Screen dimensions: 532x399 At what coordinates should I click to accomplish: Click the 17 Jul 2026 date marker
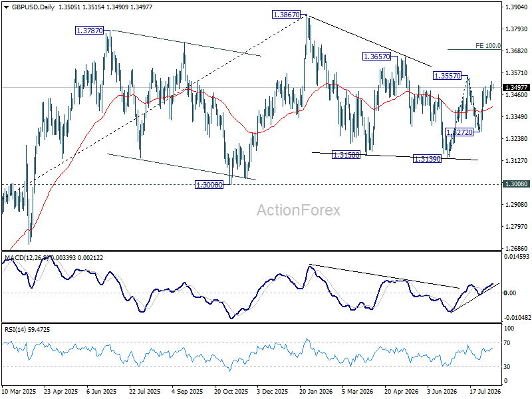click(x=485, y=391)
